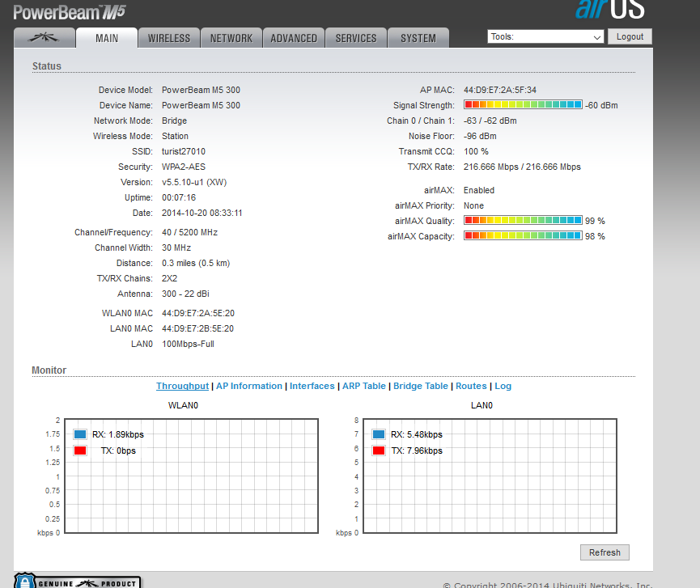The image size is (700, 588).
Task: Click the date 2014-10-20 08:33:11
Action: pyautogui.click(x=202, y=213)
